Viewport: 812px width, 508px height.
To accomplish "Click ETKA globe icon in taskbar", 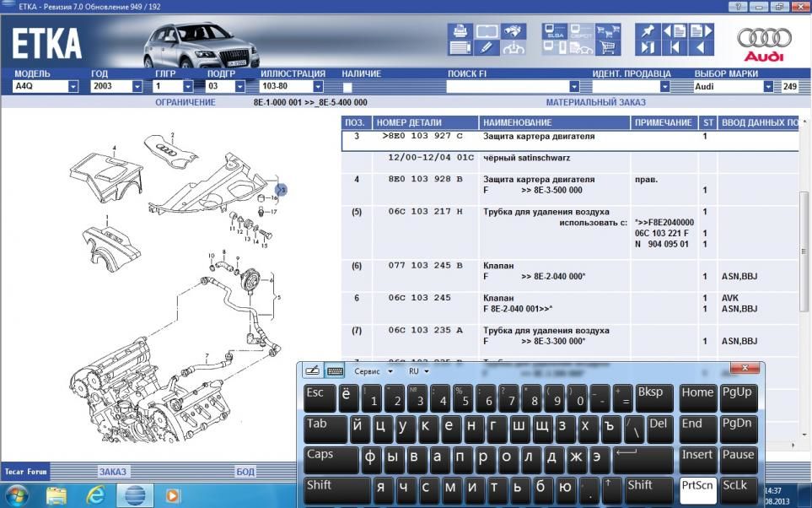I will tap(135, 495).
